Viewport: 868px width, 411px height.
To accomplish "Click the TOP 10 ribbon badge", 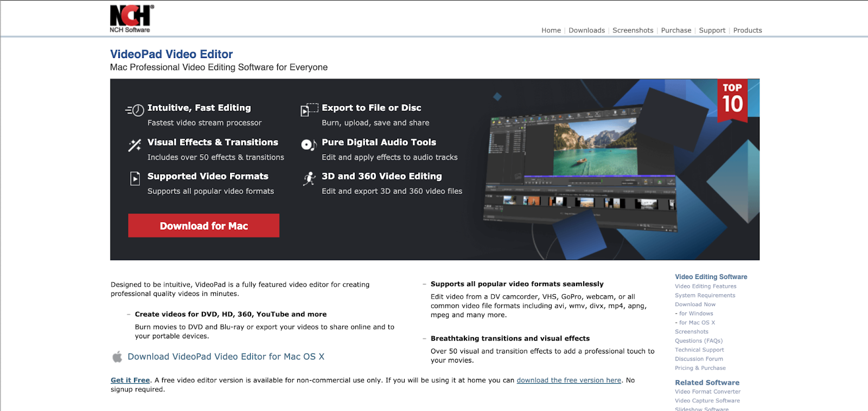I will click(732, 101).
